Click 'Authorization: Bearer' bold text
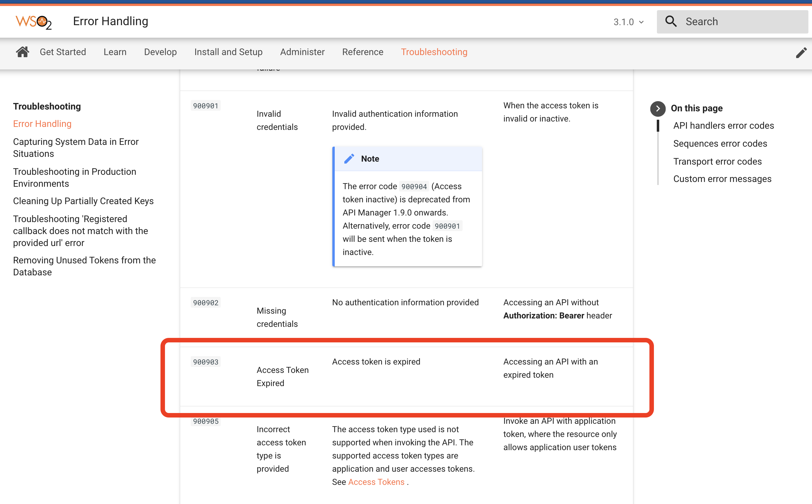 [543, 316]
